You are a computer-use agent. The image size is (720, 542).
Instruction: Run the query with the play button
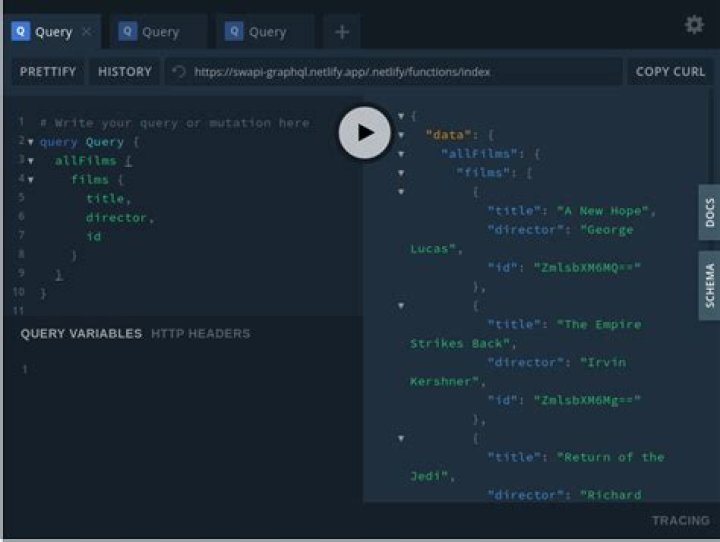(364, 132)
